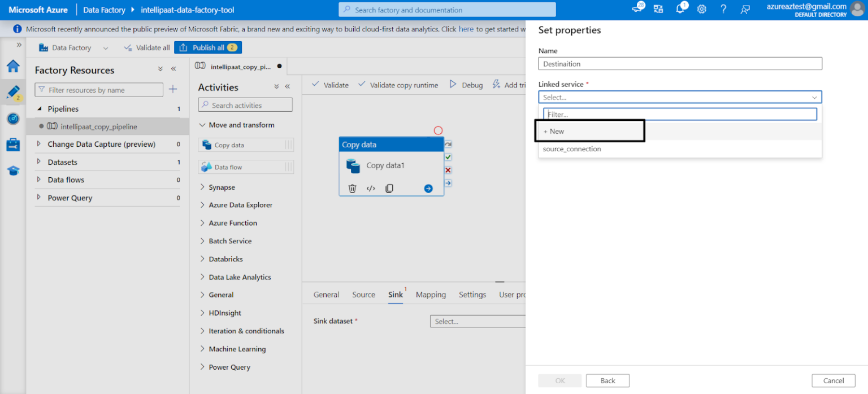This screenshot has width=868, height=394.
Task: Add new resource with plus icon
Action: 173,89
